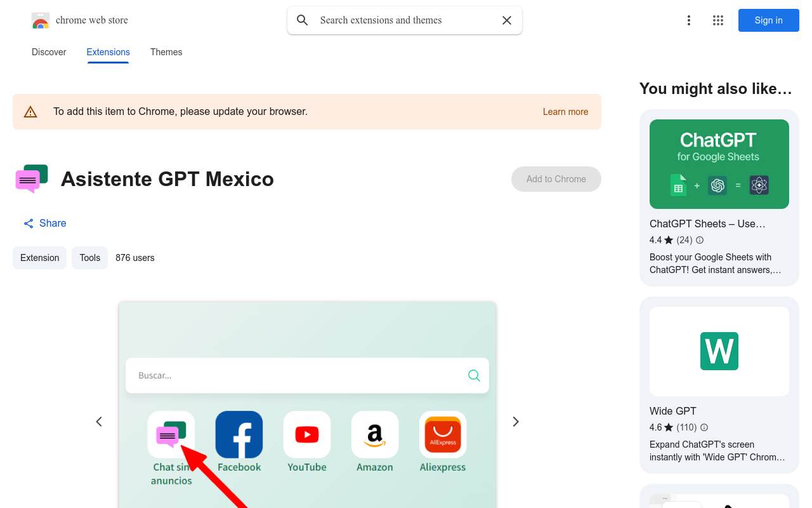
Task: Click the search magnifier icon
Action: tap(302, 20)
